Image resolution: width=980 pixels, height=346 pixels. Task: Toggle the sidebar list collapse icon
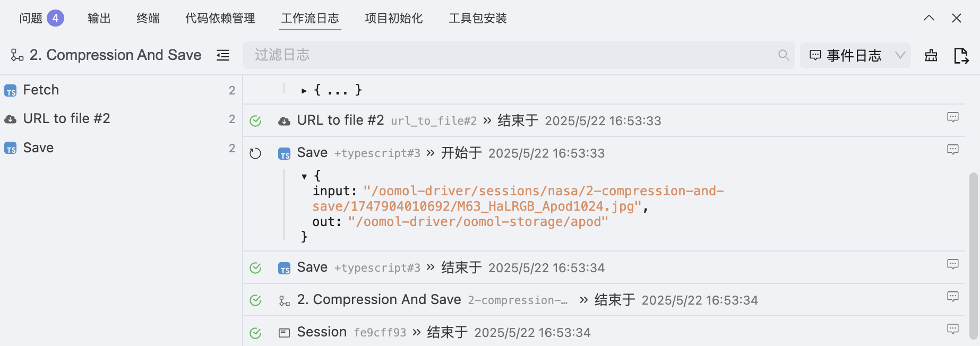223,55
